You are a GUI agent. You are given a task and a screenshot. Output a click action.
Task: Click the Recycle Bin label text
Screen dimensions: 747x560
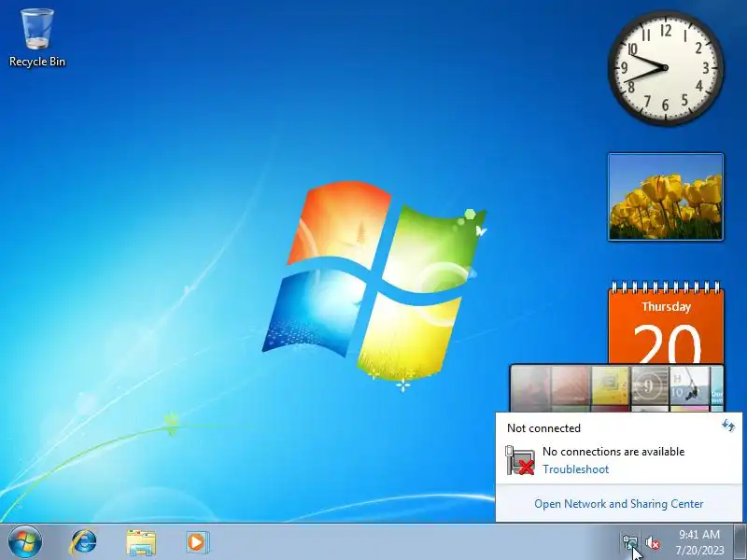37,62
